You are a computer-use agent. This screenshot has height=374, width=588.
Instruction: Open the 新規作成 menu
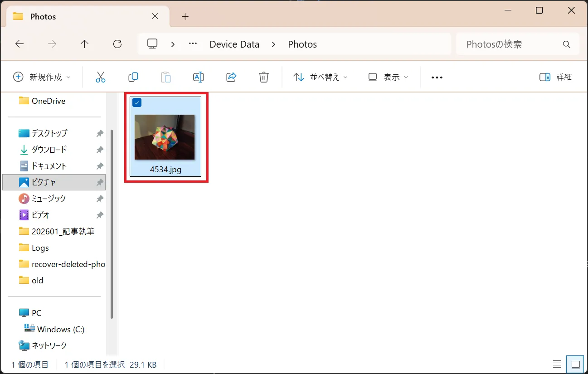(42, 77)
